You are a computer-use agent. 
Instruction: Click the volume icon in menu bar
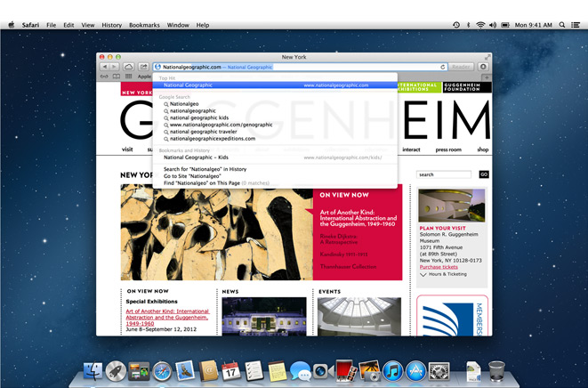click(x=494, y=25)
